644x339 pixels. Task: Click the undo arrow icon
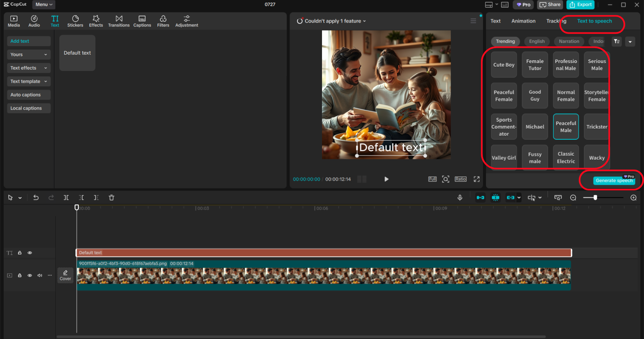tap(36, 198)
